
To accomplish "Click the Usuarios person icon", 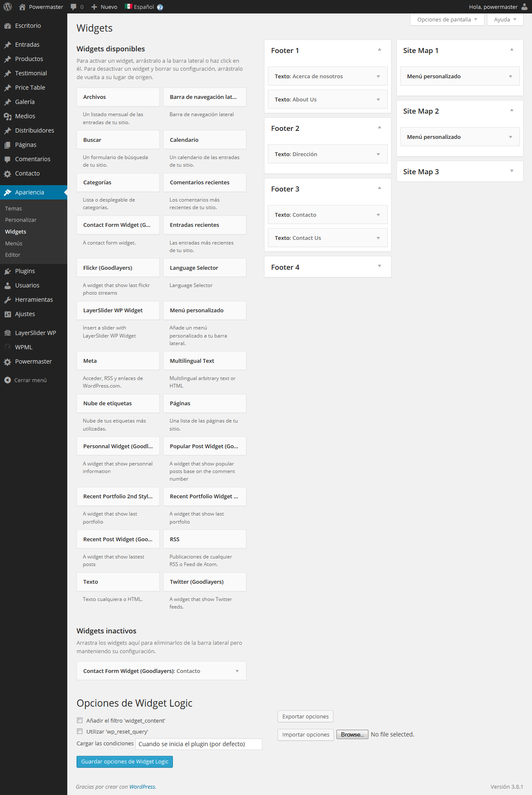I will [x=8, y=285].
